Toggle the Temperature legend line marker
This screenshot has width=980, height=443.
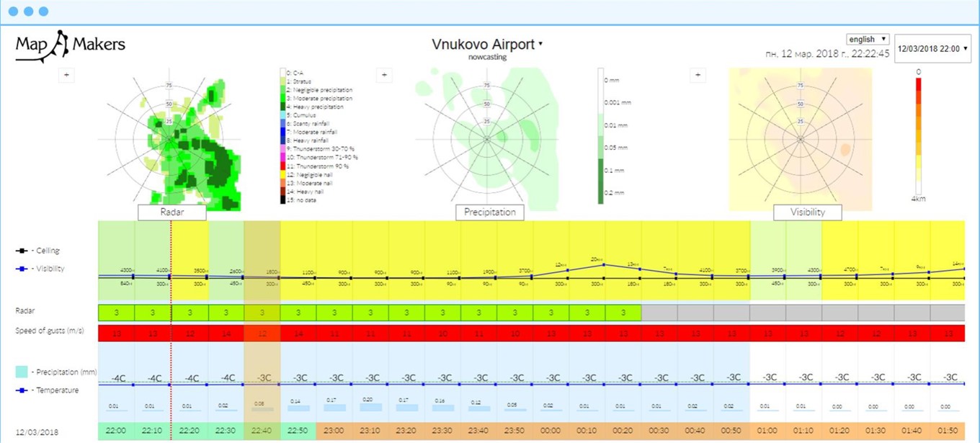coord(22,390)
